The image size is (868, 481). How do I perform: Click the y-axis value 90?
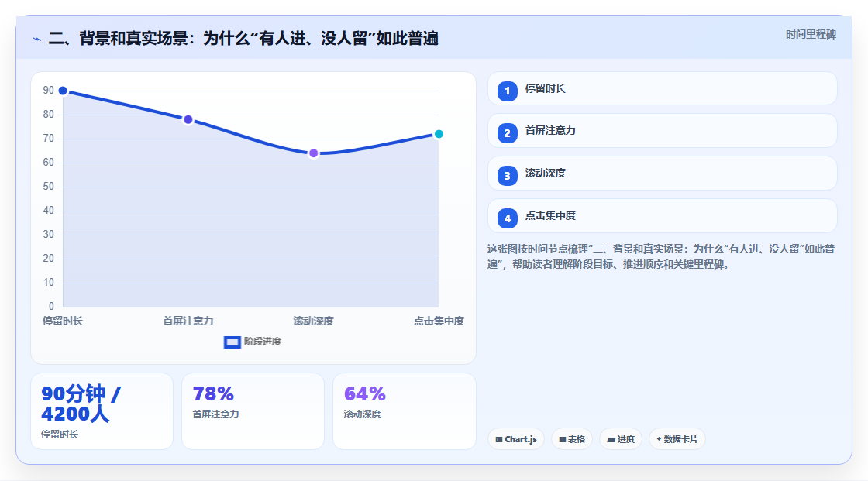click(49, 90)
